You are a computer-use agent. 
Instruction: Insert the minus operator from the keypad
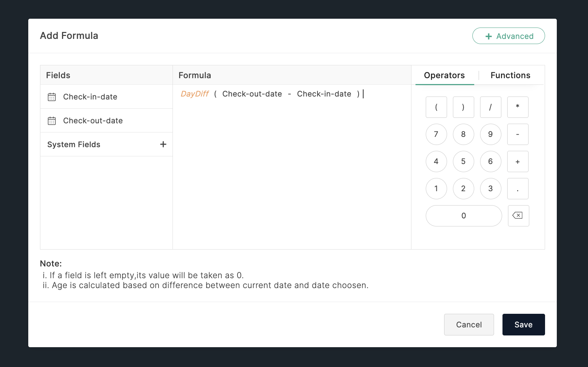pyautogui.click(x=518, y=134)
